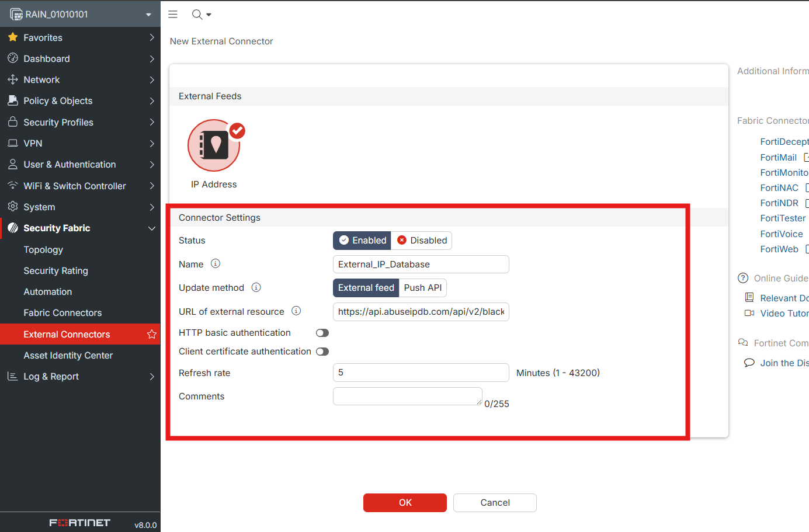809x532 pixels.
Task: Open the FortiTester link
Action: point(783,218)
